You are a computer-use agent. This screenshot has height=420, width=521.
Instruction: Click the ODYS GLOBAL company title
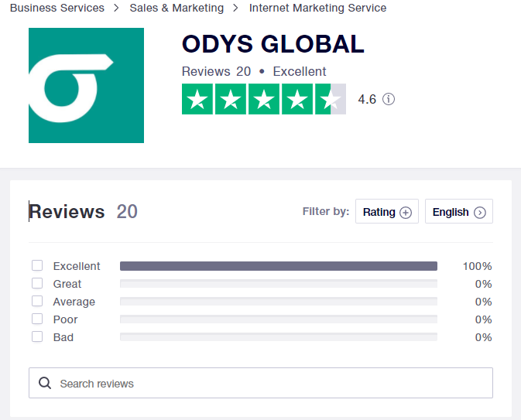pos(272,44)
